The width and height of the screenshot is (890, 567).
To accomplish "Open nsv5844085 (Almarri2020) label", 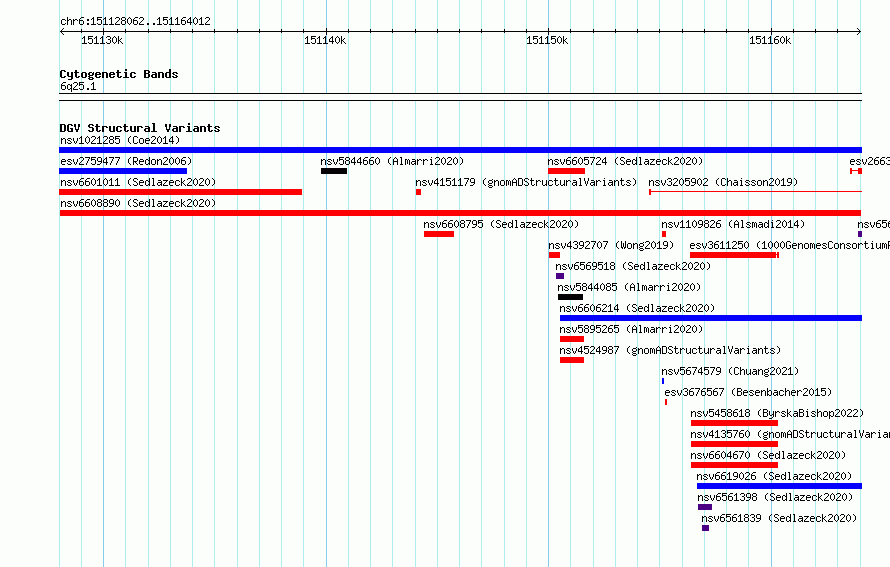I will pyautogui.click(x=629, y=287).
